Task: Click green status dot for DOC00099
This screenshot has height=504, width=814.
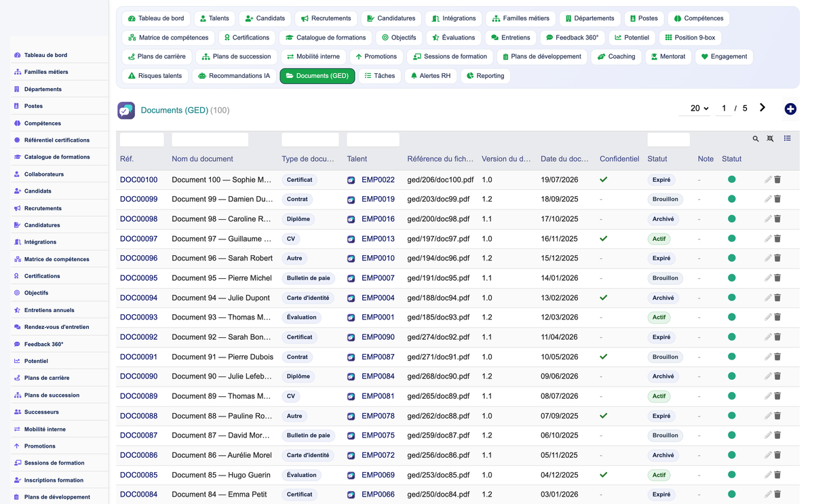Action: coord(731,199)
